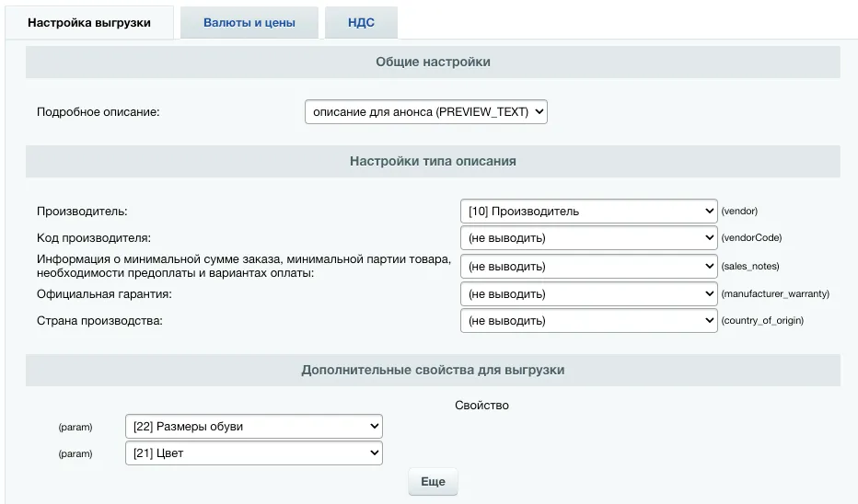Click the (sales_notes) tag text
The image size is (858, 504).
[750, 266]
